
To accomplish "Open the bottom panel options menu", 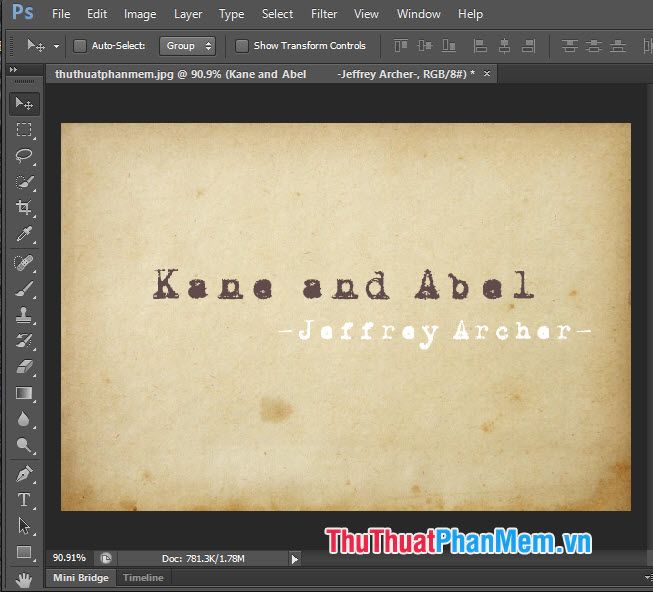I will [x=648, y=577].
